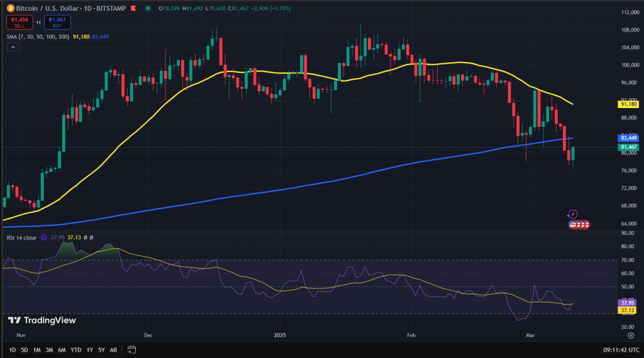This screenshot has height=358, width=644.
Task: Click the L76,600 low price value
Action: [215, 8]
